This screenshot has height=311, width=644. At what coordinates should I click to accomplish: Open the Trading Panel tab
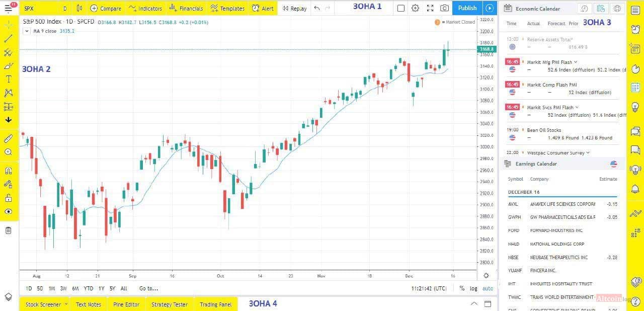[216, 304]
